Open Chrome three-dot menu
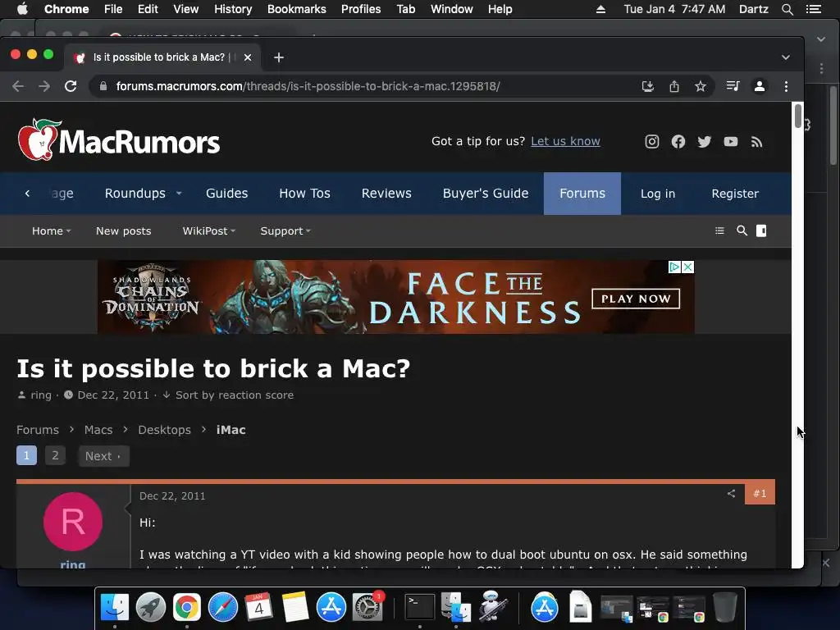The height and width of the screenshot is (630, 840). click(786, 86)
